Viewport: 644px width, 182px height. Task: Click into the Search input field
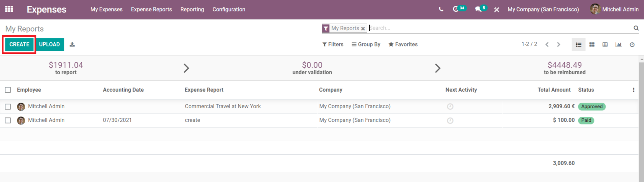(500, 28)
